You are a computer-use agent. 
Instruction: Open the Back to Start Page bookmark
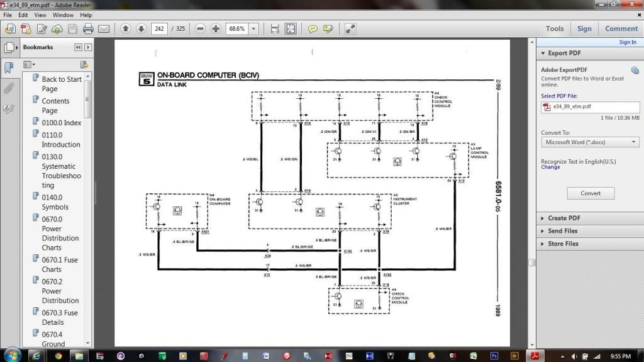point(62,84)
